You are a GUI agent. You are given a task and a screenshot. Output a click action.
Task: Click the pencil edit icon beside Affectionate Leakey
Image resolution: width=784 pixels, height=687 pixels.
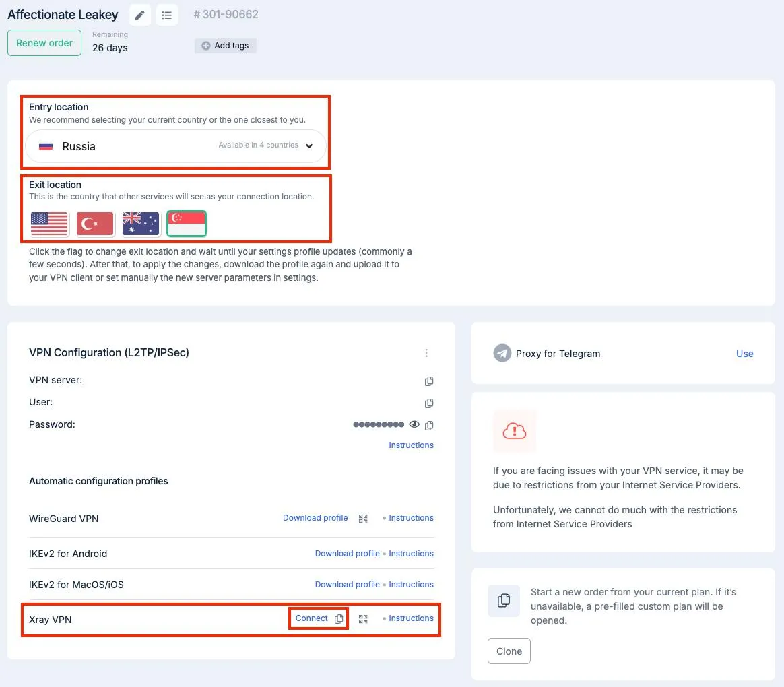pos(139,15)
